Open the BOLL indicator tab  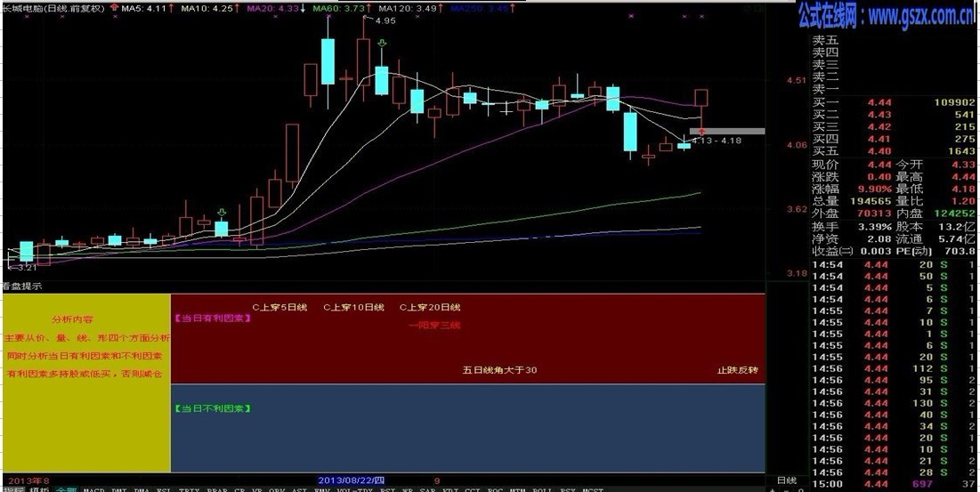pos(542,489)
